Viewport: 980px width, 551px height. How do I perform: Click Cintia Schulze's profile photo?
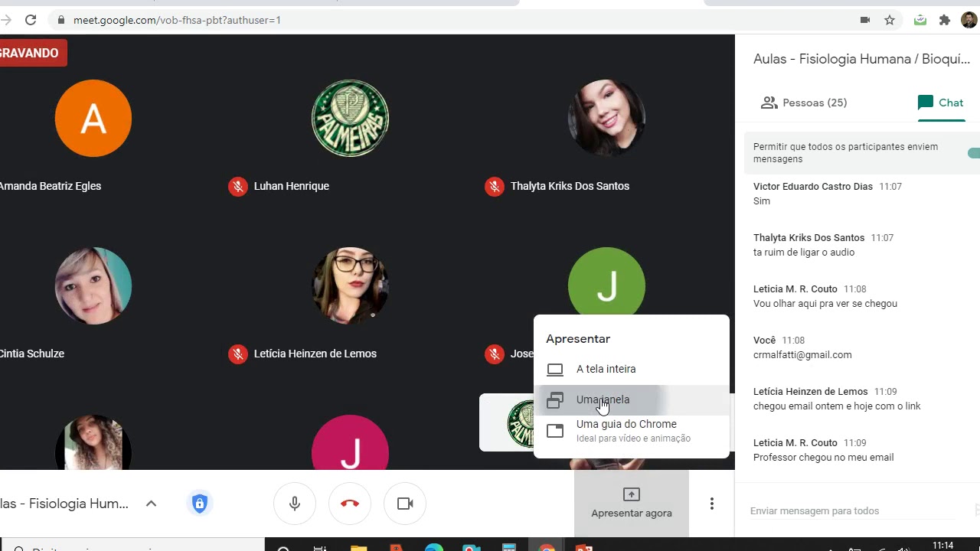pos(93,286)
